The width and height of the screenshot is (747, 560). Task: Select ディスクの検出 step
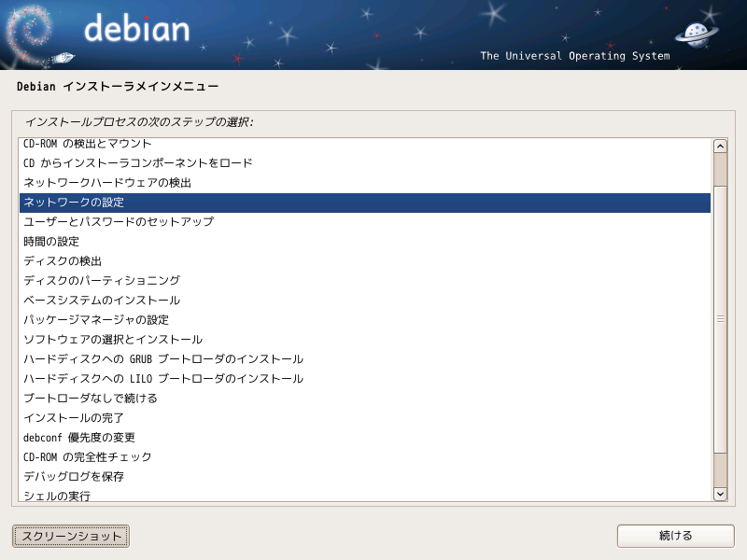point(63,261)
